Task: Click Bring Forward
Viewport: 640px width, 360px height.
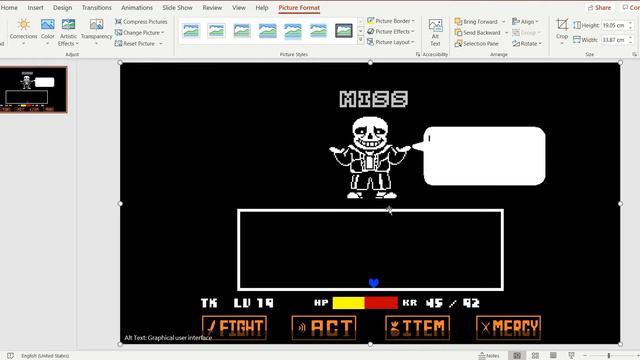Action: 476,22
